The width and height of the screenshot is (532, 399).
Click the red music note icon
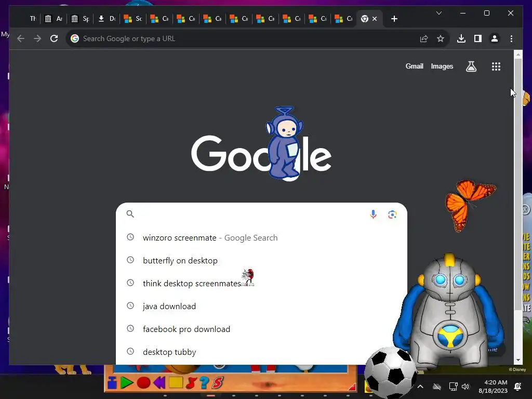pyautogui.click(x=191, y=383)
